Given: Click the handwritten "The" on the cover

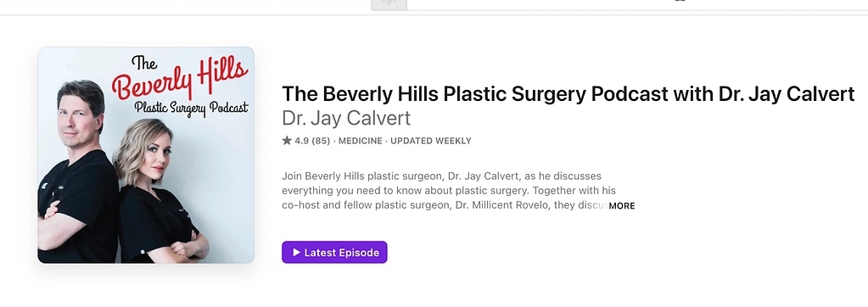Looking at the screenshot, I should 145,63.
